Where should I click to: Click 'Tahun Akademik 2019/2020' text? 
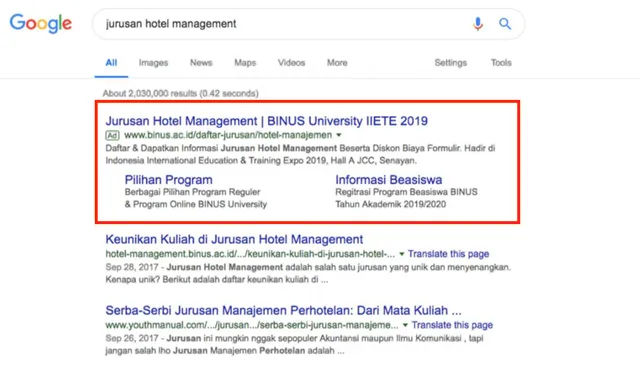coord(391,204)
